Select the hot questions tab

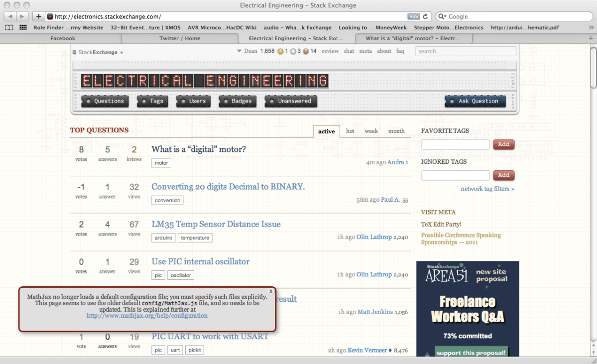(x=350, y=131)
